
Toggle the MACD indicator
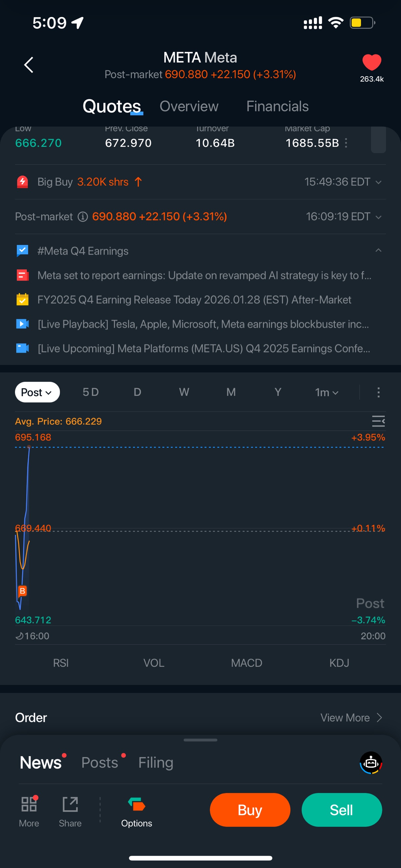[246, 663]
